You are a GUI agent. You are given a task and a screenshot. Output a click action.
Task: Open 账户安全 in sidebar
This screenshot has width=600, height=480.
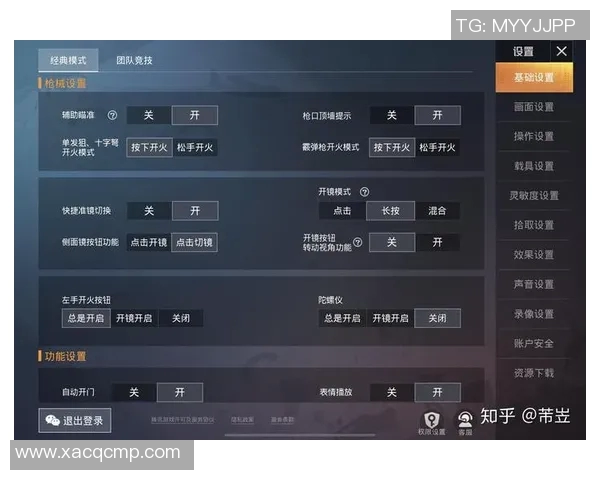point(534,344)
